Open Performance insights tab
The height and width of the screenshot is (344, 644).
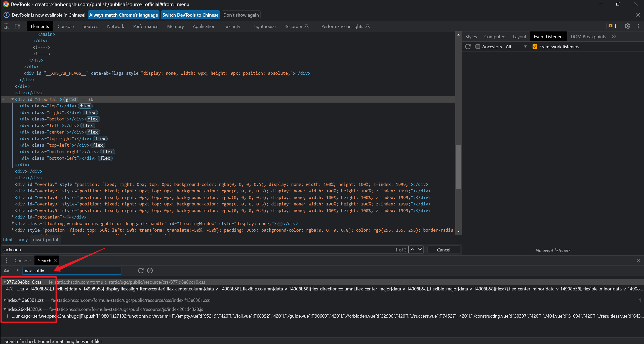click(x=345, y=26)
